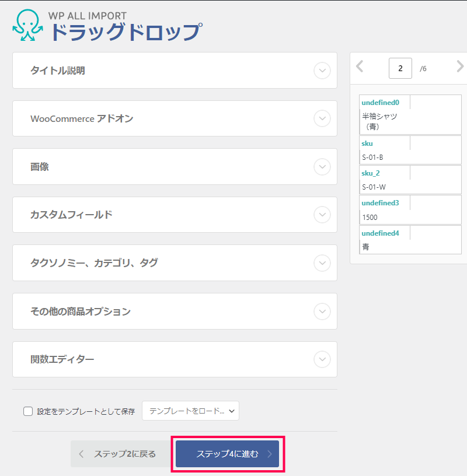Click the WP ALL IMPORT title text
The image size is (467, 476).
coord(88,16)
